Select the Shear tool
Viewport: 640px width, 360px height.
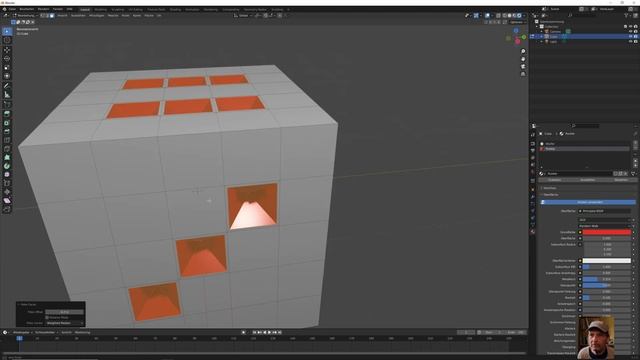tap(7, 200)
